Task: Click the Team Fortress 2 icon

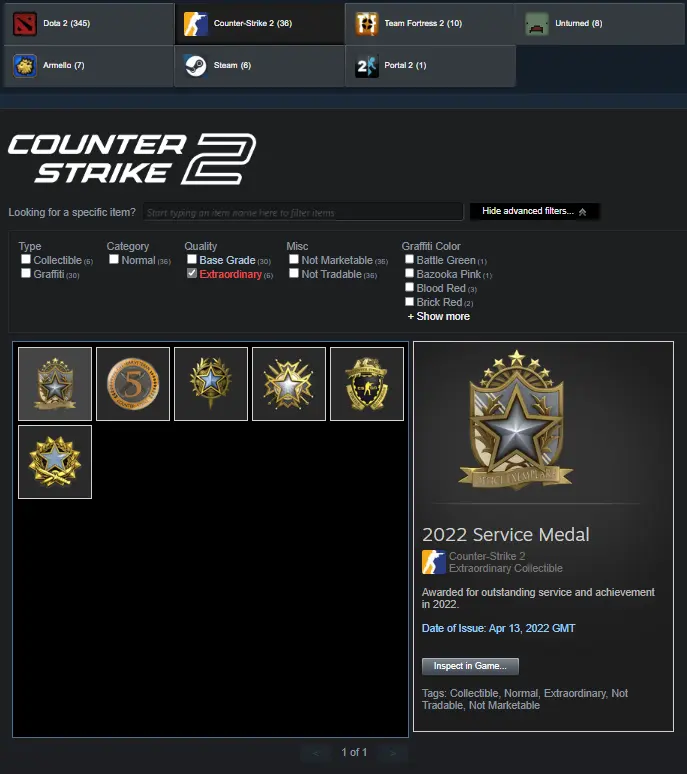Action: point(366,23)
